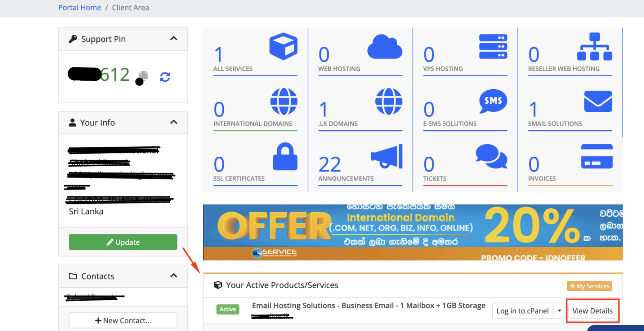644x331 pixels.
Task: Click the All Services cube icon
Action: 283,46
